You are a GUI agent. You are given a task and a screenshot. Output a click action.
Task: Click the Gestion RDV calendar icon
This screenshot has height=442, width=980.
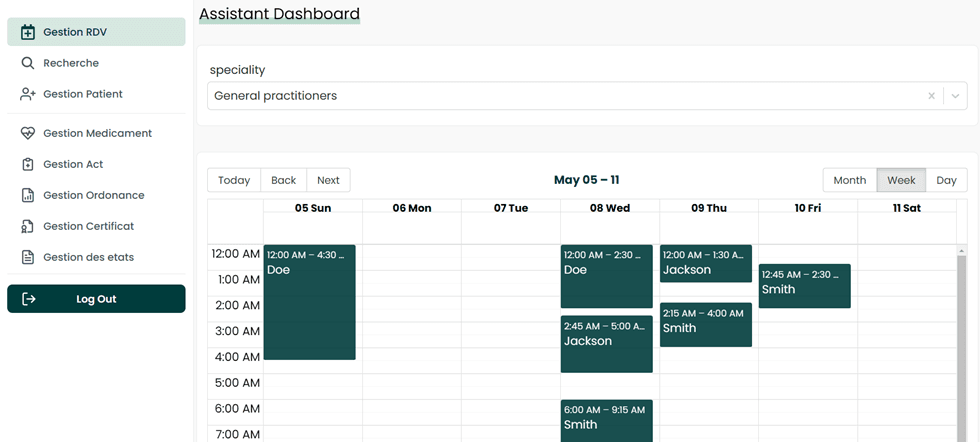tap(28, 32)
